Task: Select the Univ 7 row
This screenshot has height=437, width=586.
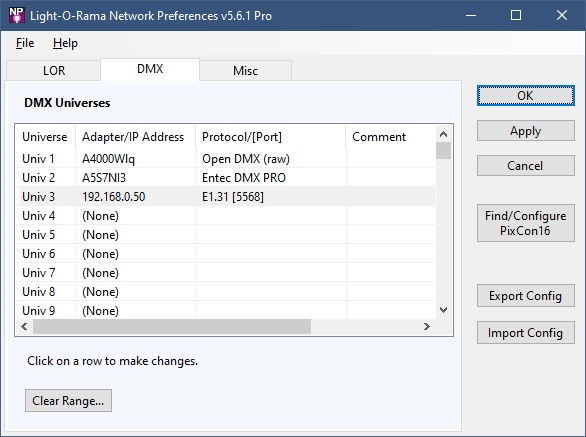Action: 226,273
